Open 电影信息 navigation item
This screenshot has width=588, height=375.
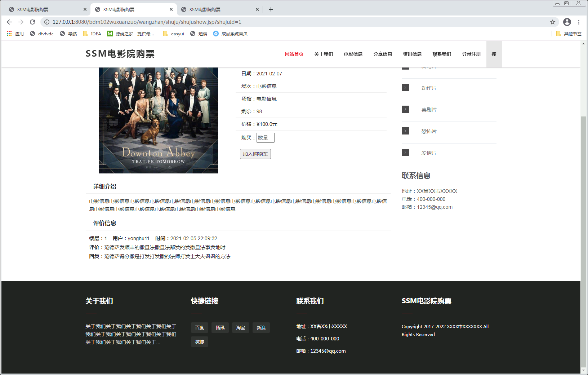point(353,54)
